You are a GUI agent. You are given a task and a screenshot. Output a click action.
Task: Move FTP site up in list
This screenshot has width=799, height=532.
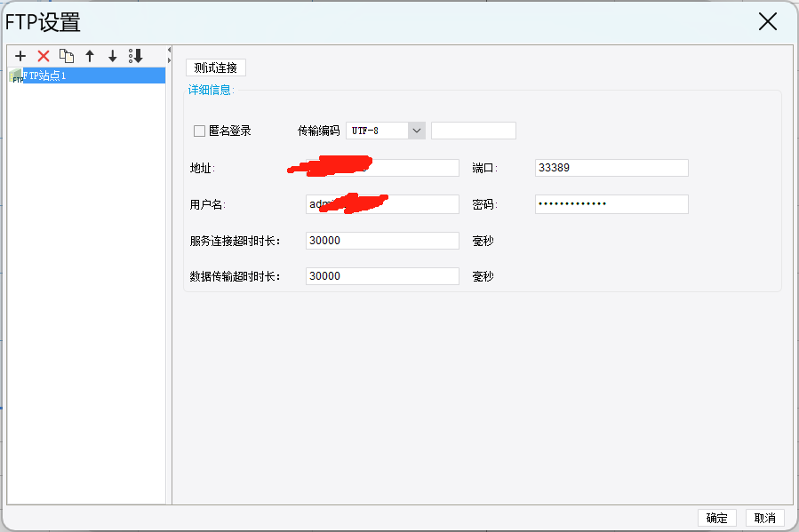90,56
